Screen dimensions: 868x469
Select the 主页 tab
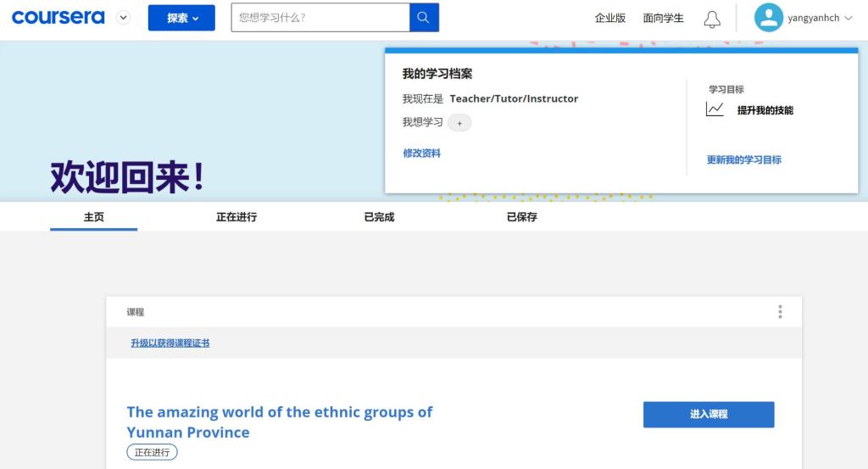[93, 217]
